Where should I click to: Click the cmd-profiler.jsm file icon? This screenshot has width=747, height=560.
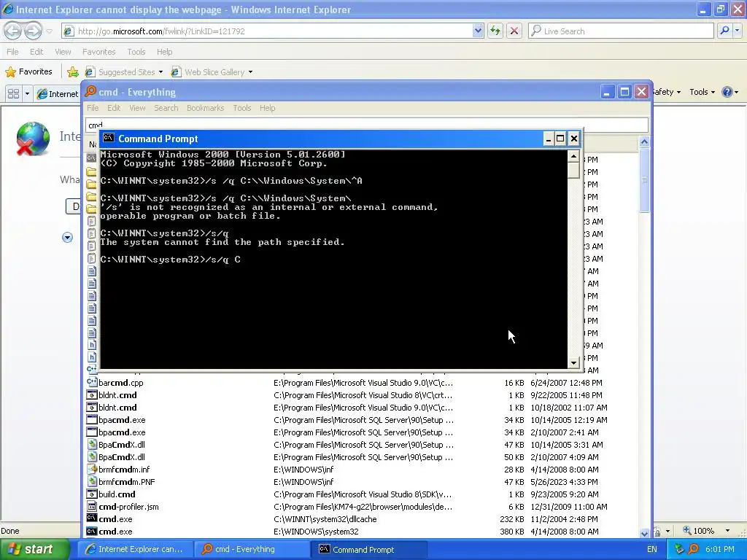click(x=91, y=506)
